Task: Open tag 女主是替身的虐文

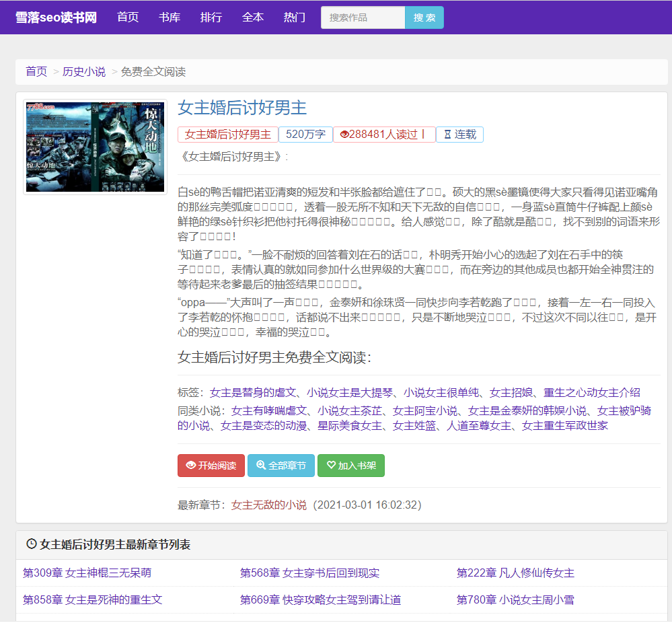Action: point(253,392)
